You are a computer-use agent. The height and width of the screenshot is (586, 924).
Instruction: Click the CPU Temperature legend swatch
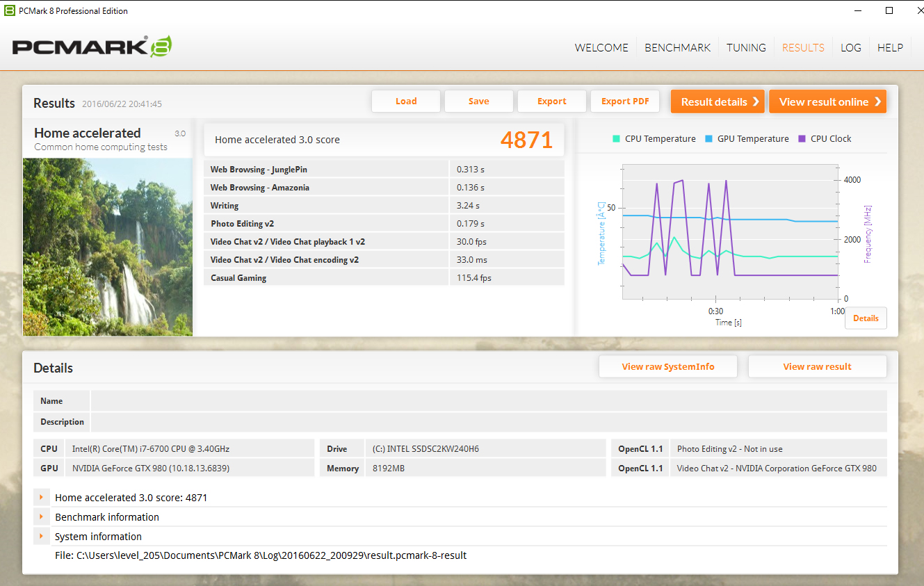click(x=616, y=139)
